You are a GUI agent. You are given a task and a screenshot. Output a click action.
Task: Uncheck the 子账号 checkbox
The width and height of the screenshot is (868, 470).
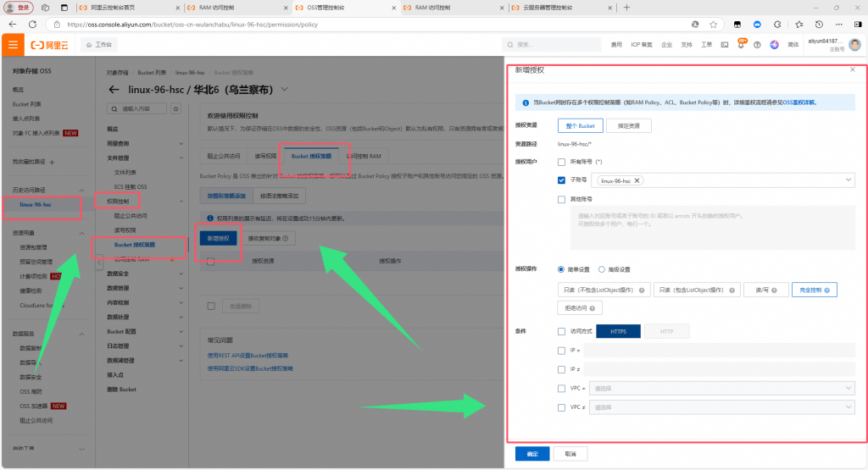coord(562,180)
